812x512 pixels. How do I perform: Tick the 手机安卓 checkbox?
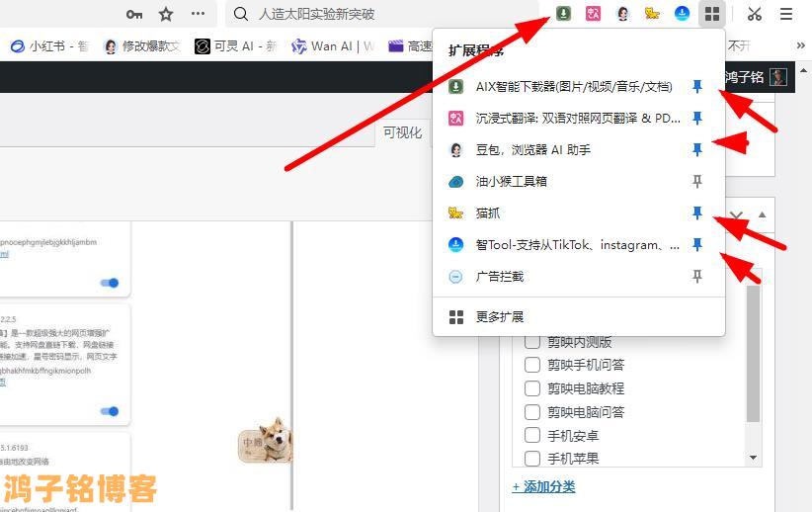pos(532,436)
